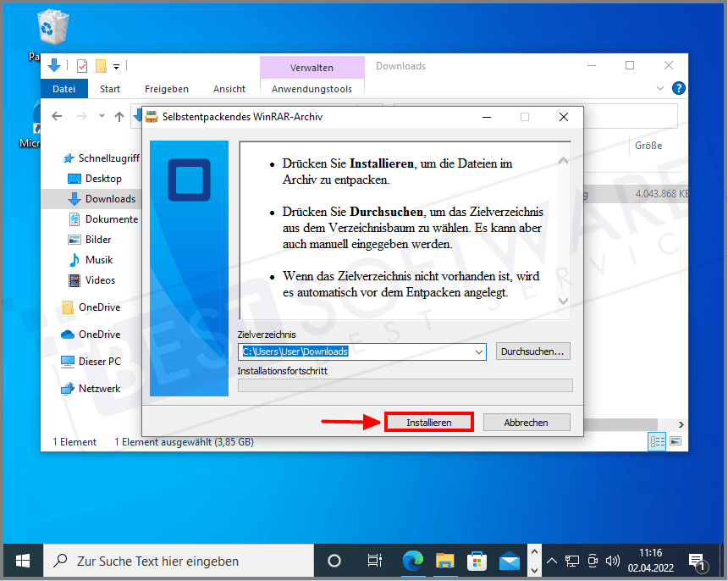Expand the Zielverzeichnis path dropdown
This screenshot has width=728, height=581.
[x=479, y=351]
